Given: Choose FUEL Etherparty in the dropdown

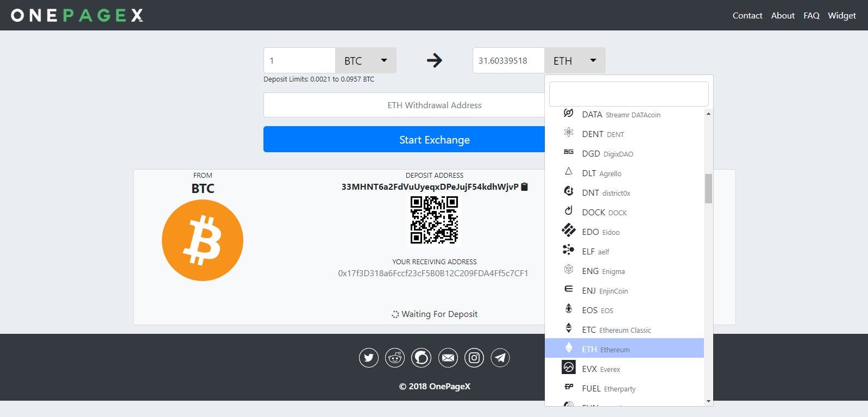Looking at the screenshot, I should click(624, 388).
